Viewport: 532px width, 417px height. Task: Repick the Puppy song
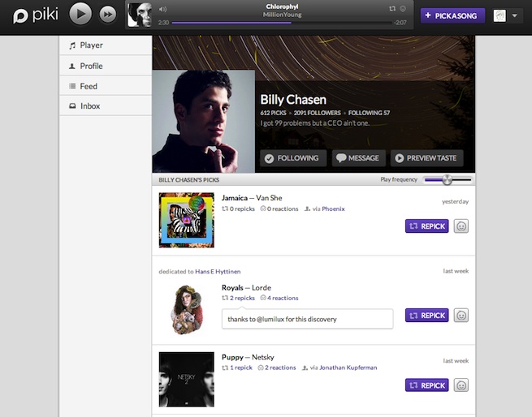(427, 385)
